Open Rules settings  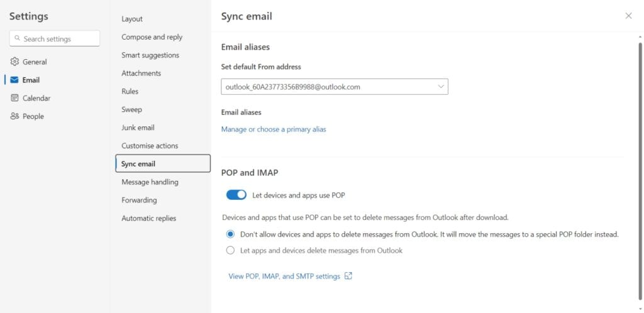[130, 91]
